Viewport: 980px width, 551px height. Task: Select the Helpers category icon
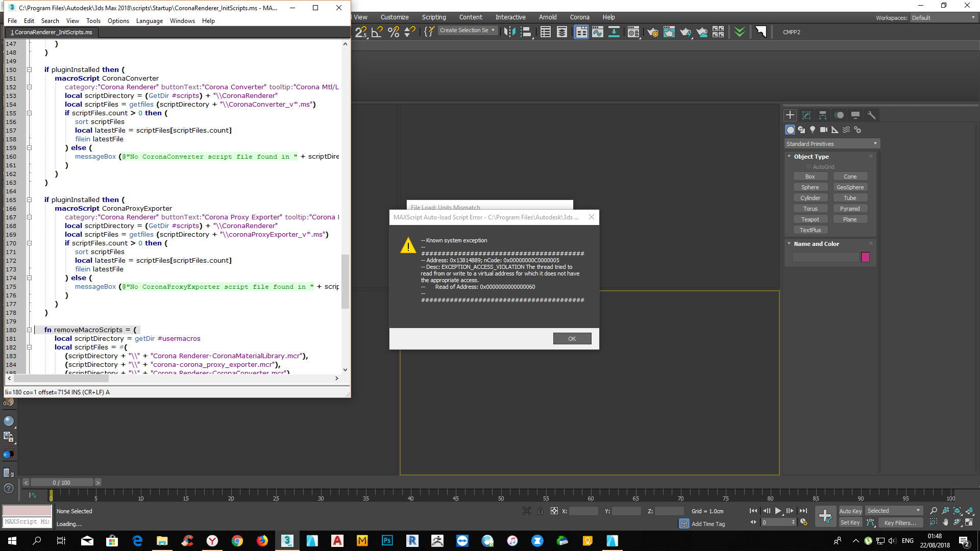(835, 130)
